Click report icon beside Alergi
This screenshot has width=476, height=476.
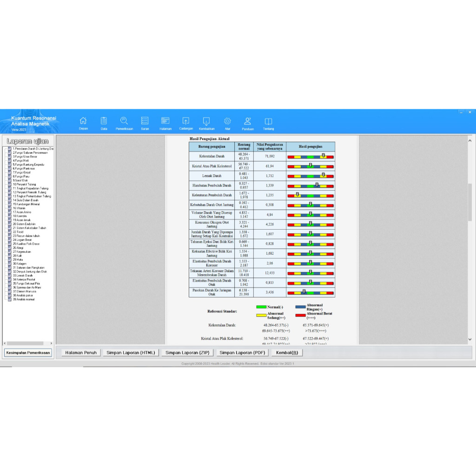(x=10, y=248)
